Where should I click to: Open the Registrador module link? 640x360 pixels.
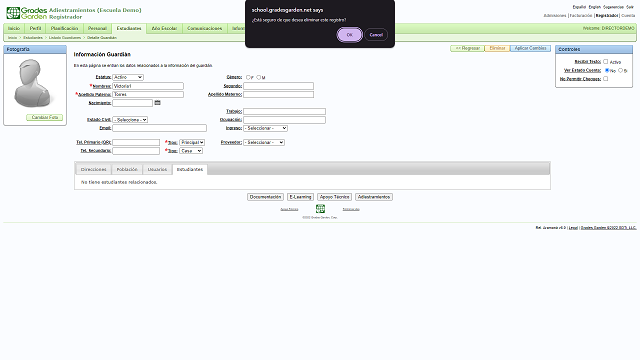coord(607,16)
